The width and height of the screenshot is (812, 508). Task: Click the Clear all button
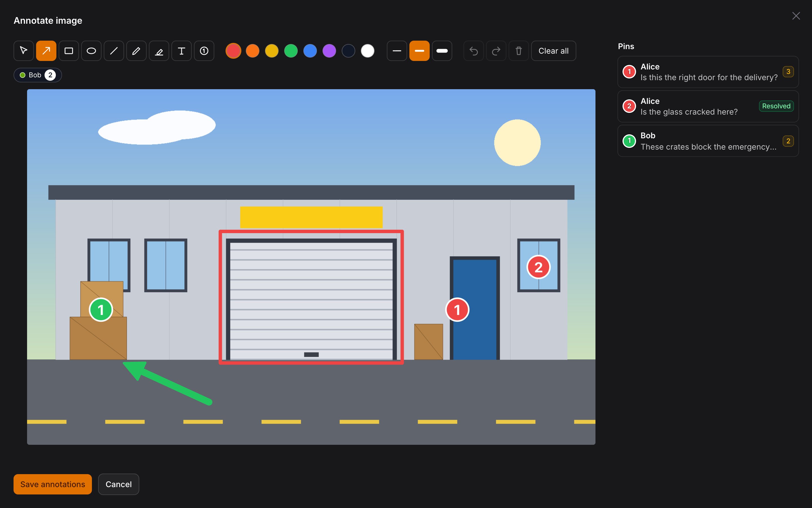click(554, 51)
